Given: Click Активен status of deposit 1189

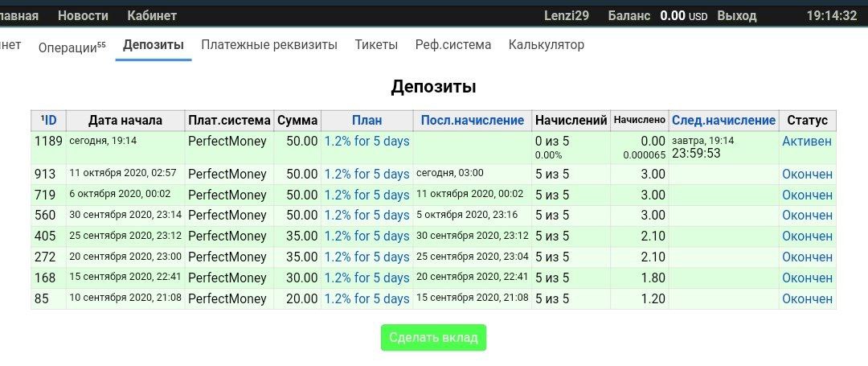Looking at the screenshot, I should click(807, 142).
